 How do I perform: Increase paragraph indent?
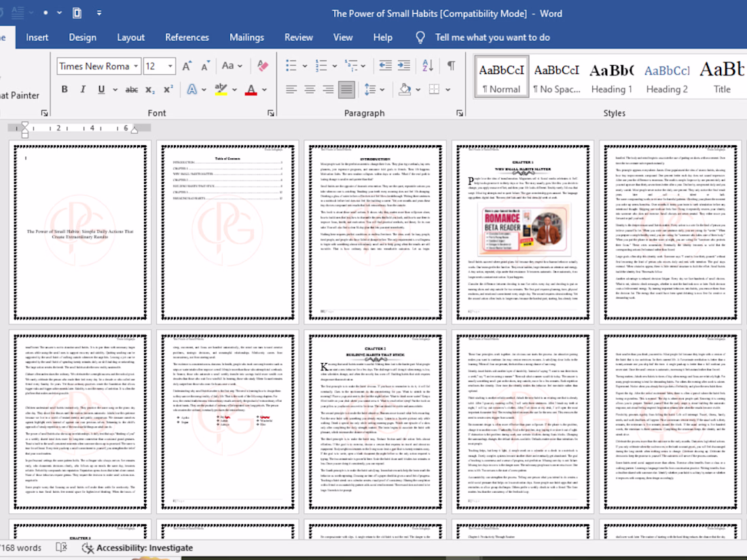[x=404, y=66]
